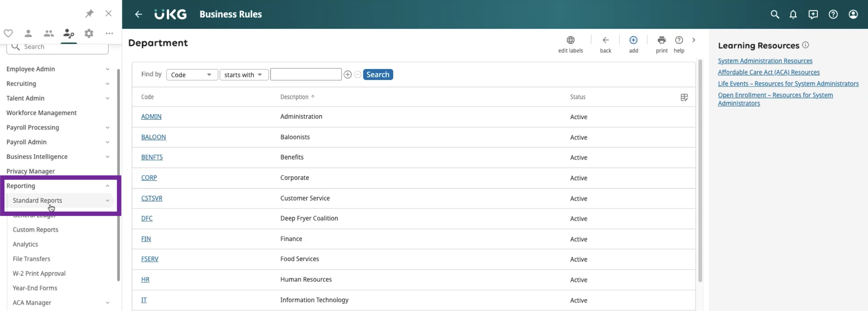868x311 pixels.
Task: Click the blue Search button
Action: click(378, 74)
